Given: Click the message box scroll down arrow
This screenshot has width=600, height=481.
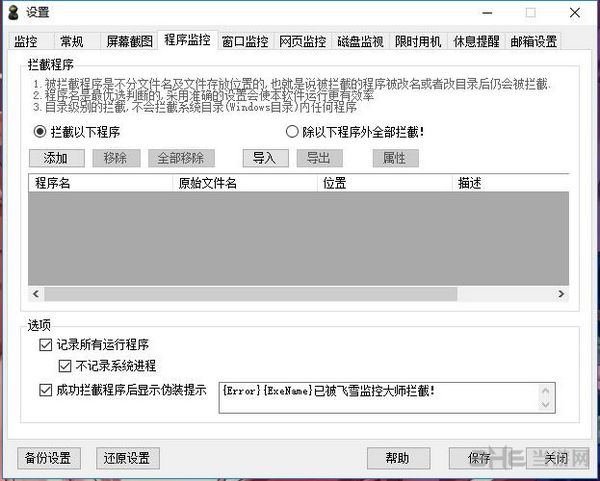Looking at the screenshot, I should point(546,405).
